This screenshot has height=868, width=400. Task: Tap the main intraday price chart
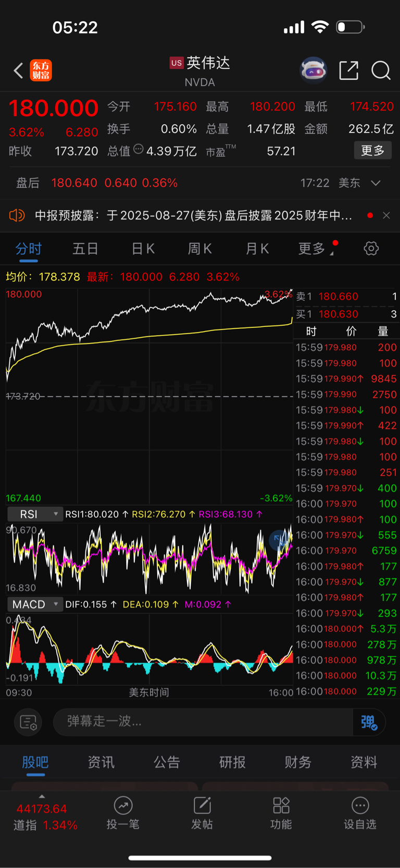[x=149, y=396]
